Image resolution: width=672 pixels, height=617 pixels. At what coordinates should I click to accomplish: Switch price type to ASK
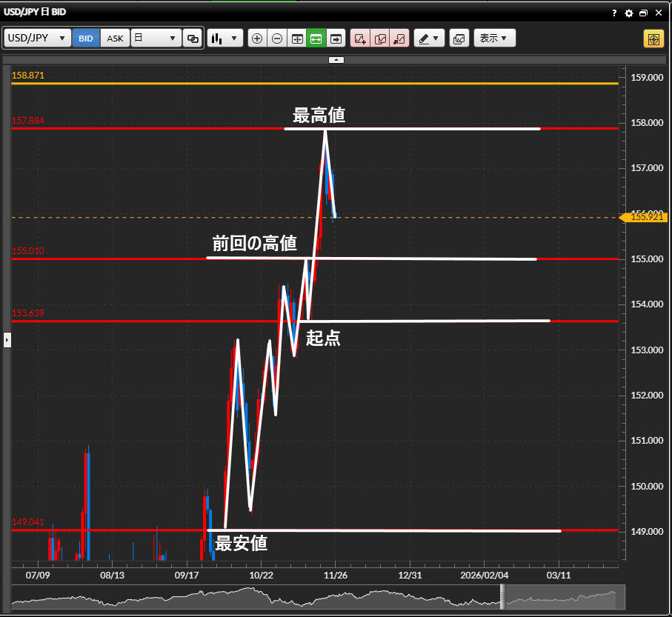116,39
